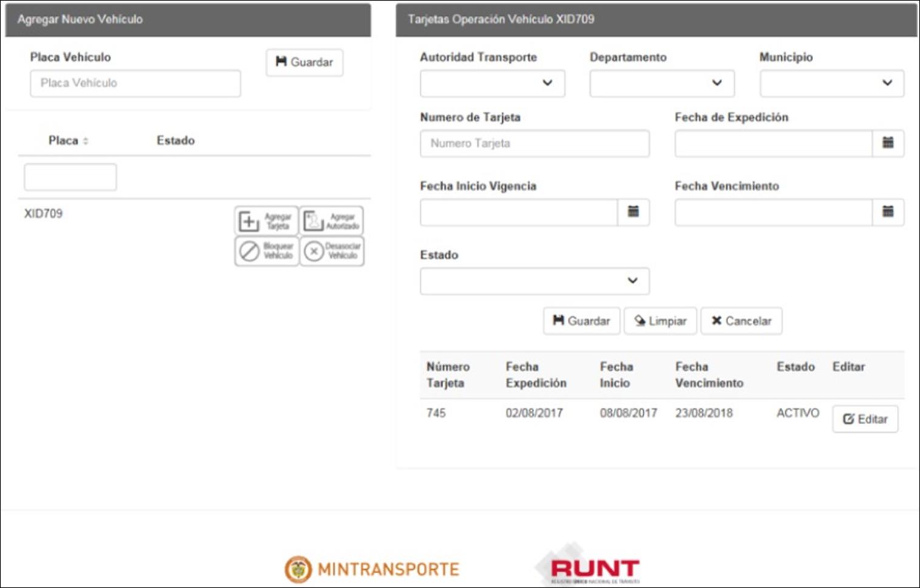Expand the Autoridad Transporte dropdown

tap(492, 84)
